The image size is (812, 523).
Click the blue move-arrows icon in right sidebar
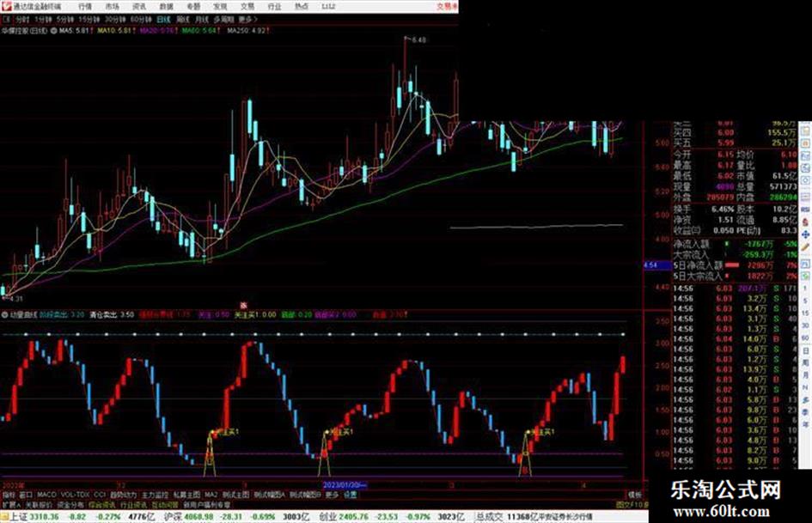click(x=806, y=234)
